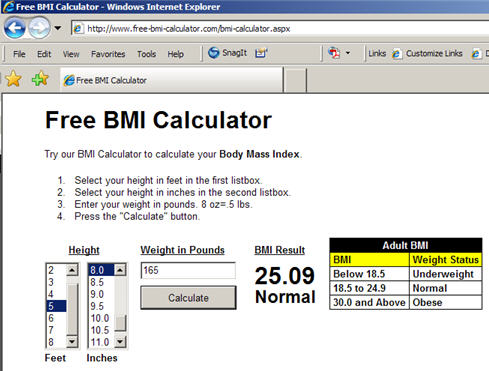Select 3 in the Feet listbox
The height and width of the screenshot is (371, 489).
pyautogui.click(x=56, y=282)
